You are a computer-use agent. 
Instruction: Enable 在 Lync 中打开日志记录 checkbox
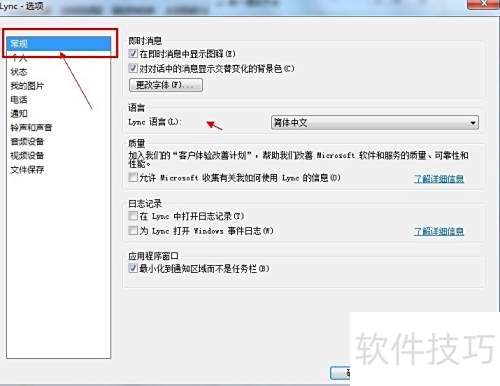(x=133, y=216)
